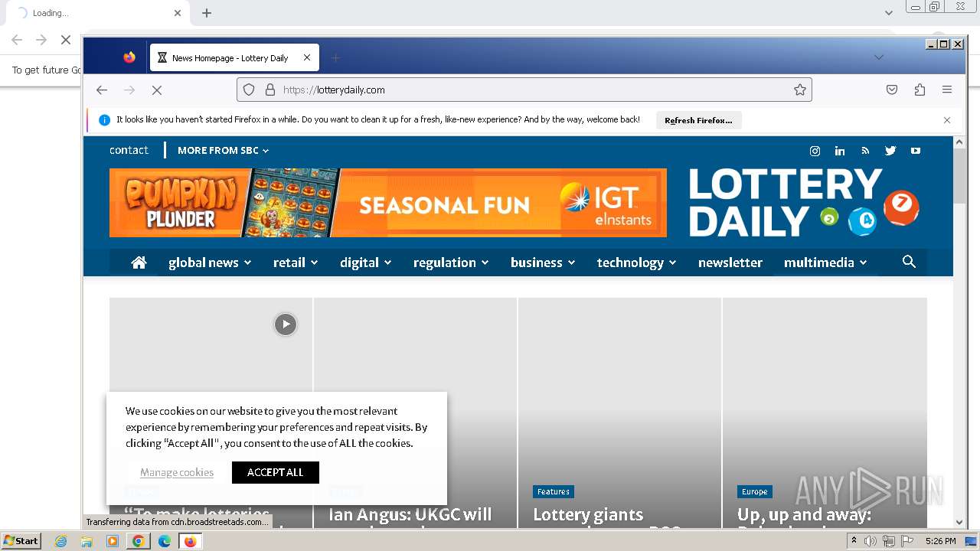Open Internet Explorer from taskbar

[61, 541]
